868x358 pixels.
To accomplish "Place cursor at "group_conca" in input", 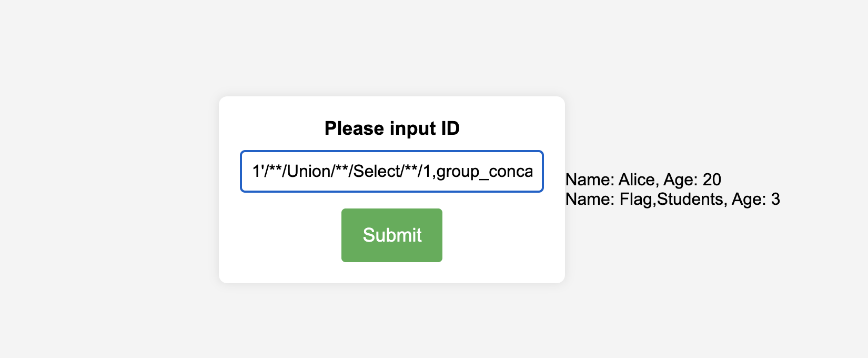I will (x=484, y=172).
